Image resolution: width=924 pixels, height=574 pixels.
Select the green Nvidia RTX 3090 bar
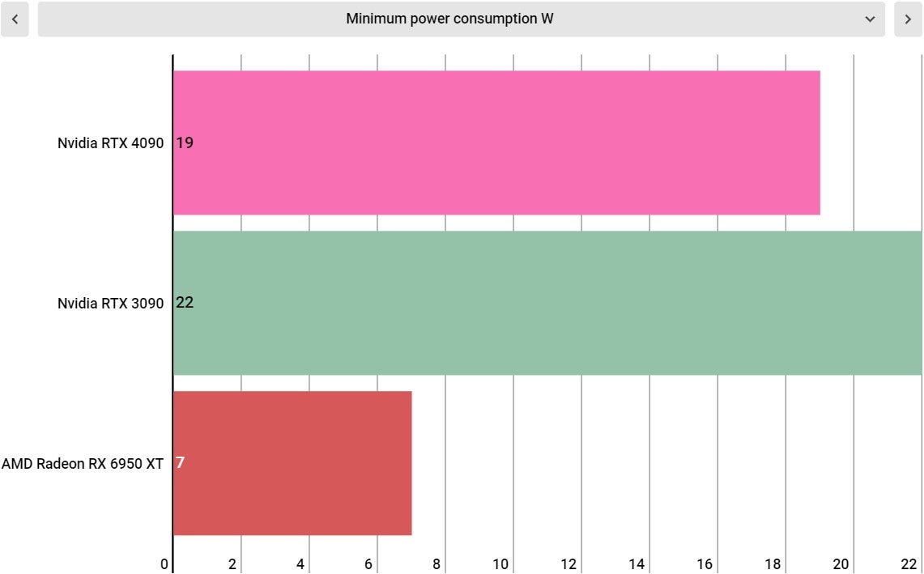coord(547,303)
